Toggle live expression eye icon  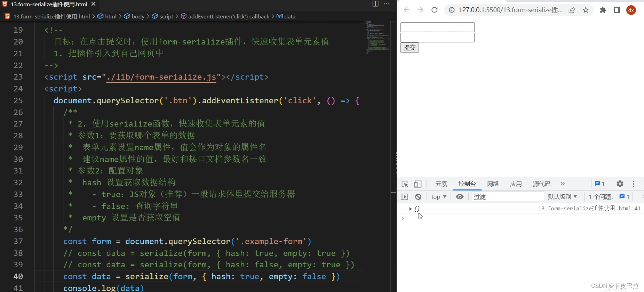point(460,197)
